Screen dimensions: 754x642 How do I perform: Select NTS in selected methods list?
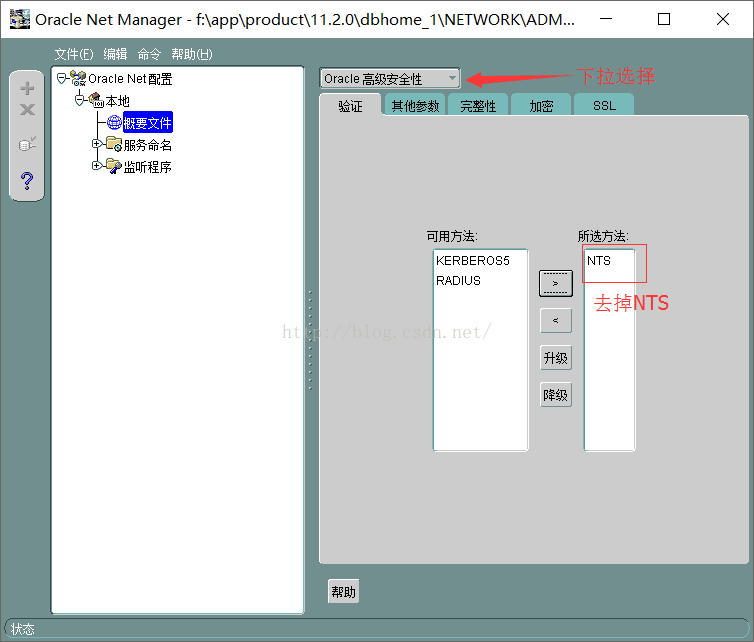599,261
